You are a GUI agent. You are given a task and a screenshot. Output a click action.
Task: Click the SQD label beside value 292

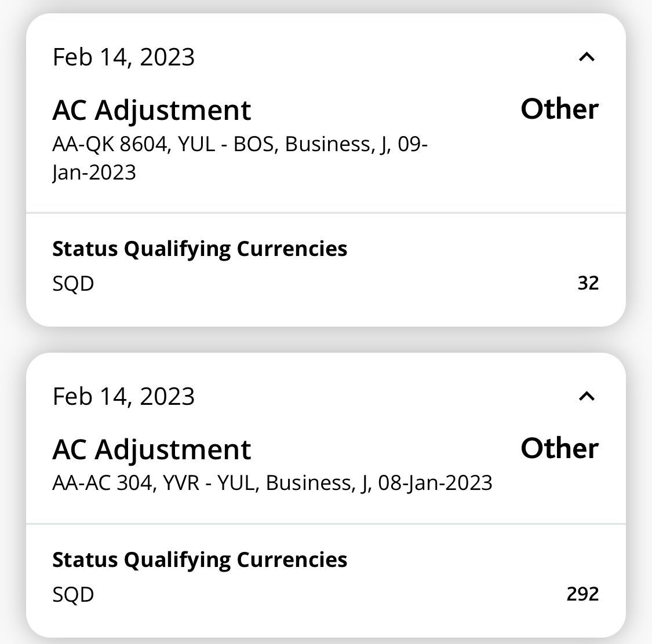point(73,595)
